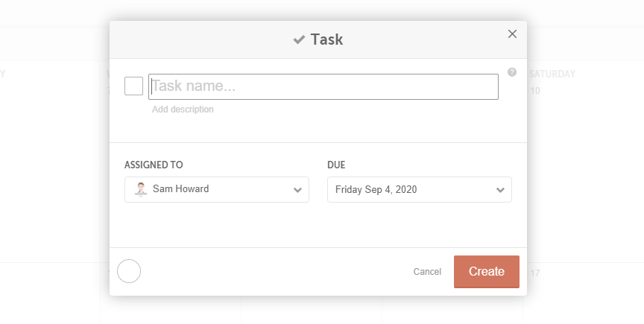Open the Friday Sep 4, 2020 due dropdown
This screenshot has height=324, width=644.
point(419,190)
